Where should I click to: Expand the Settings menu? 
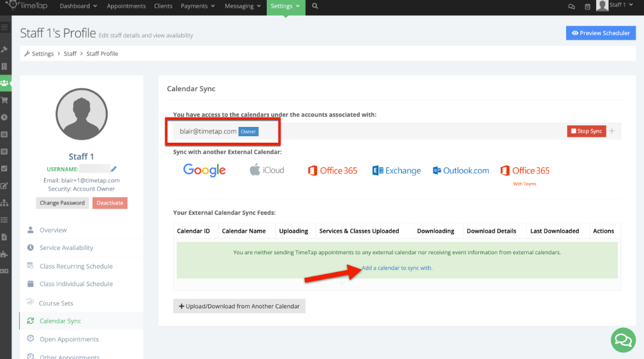[x=285, y=6]
